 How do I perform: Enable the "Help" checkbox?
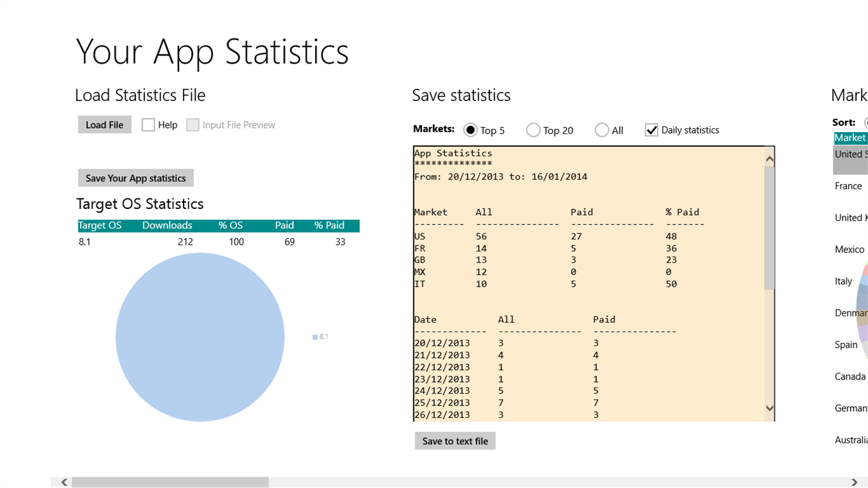click(148, 124)
